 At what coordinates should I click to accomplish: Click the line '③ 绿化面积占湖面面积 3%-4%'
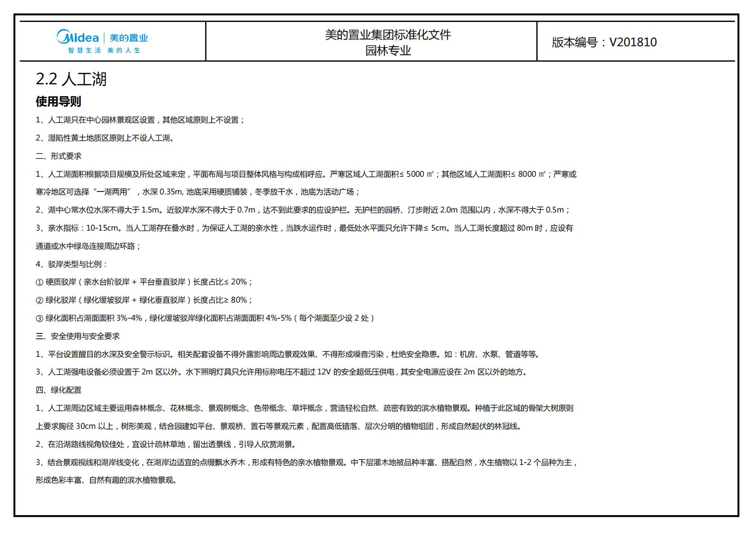point(205,318)
